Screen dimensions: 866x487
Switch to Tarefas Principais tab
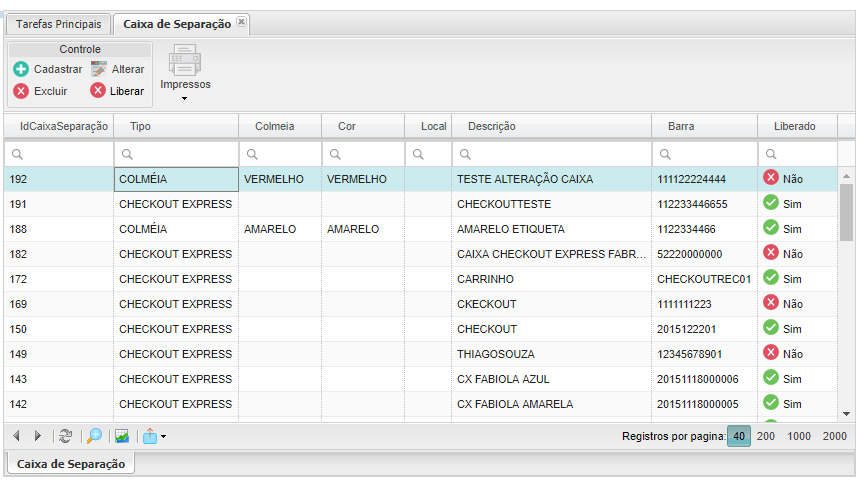point(59,24)
